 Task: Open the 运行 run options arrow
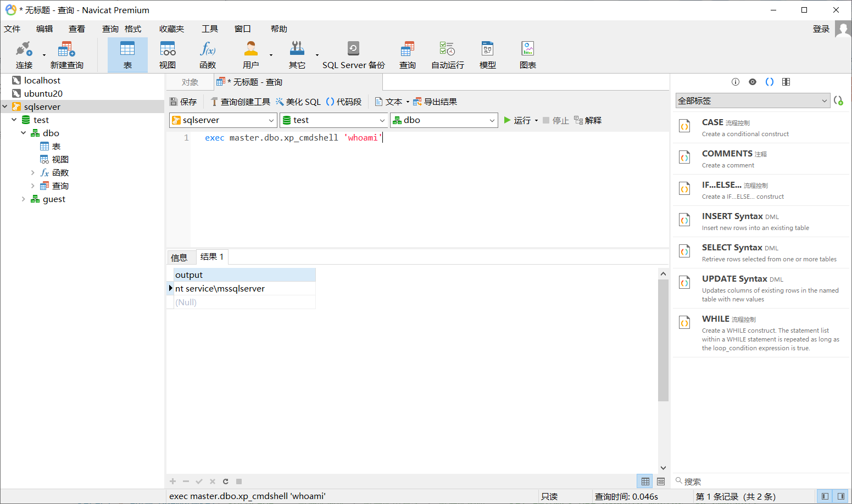coord(536,120)
